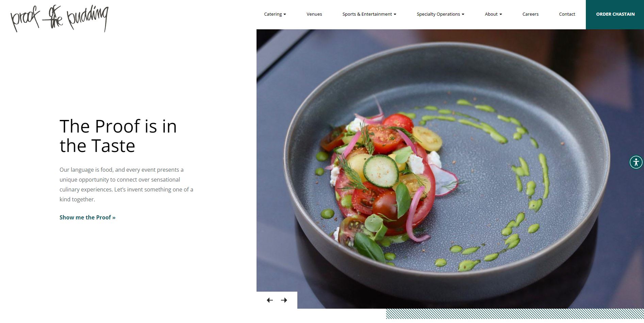
Task: Expand the Sports & Entertainment dropdown
Action: pos(369,14)
